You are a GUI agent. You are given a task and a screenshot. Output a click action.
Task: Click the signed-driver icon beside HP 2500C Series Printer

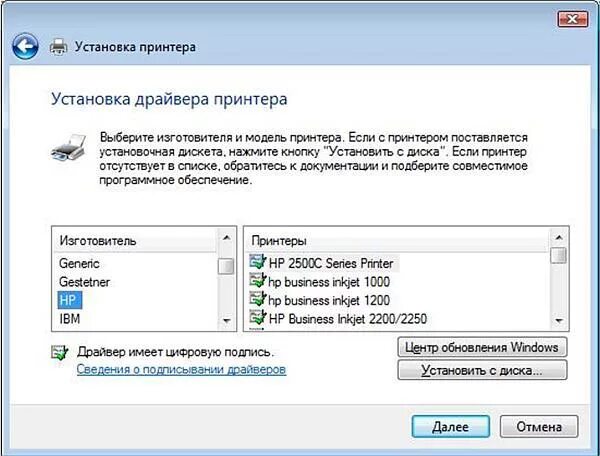tap(258, 262)
